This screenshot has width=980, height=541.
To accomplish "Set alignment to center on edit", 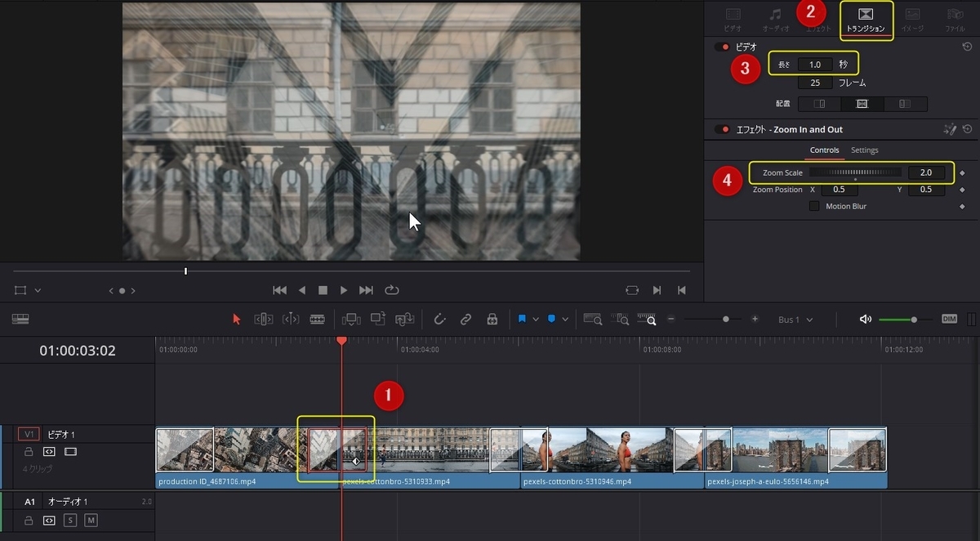I will (x=862, y=104).
